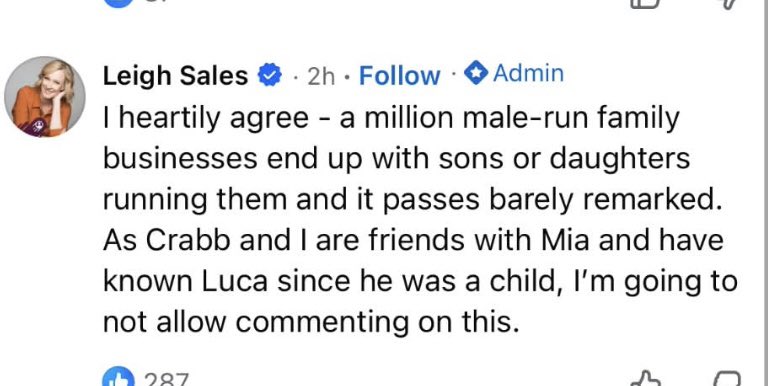Screen dimensions: 768x386
Task: Follow Leigh Sales
Action: tap(399, 75)
